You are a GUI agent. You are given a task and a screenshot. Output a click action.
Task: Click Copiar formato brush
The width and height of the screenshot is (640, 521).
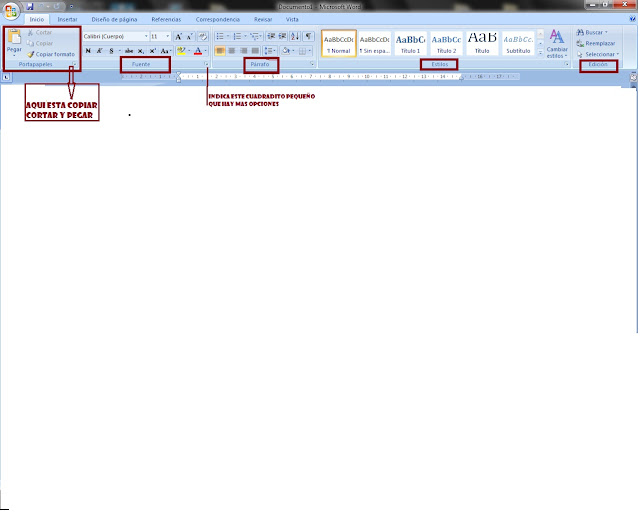point(51,54)
